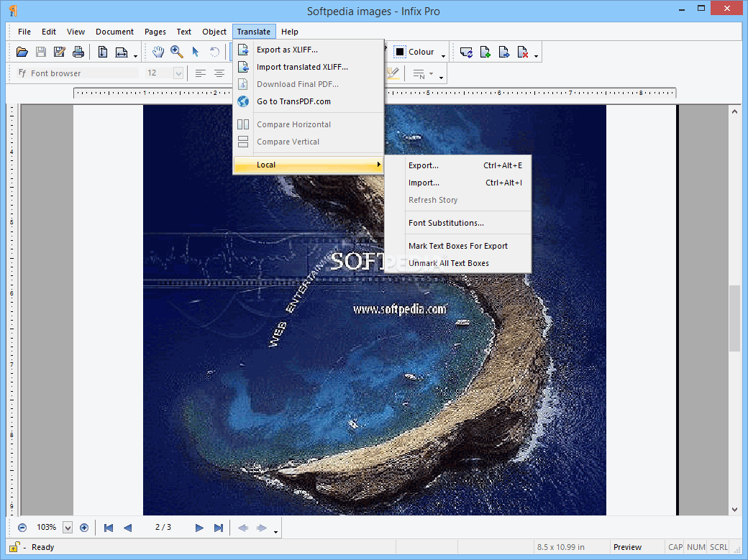This screenshot has width=748, height=560.
Task: Click the page number 2 / 3 field
Action: (163, 527)
